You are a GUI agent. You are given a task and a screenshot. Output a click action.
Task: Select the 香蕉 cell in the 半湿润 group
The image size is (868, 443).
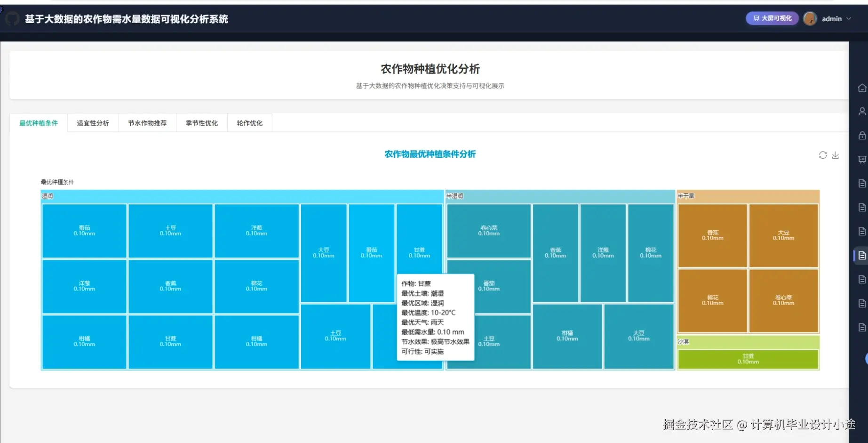click(x=556, y=253)
